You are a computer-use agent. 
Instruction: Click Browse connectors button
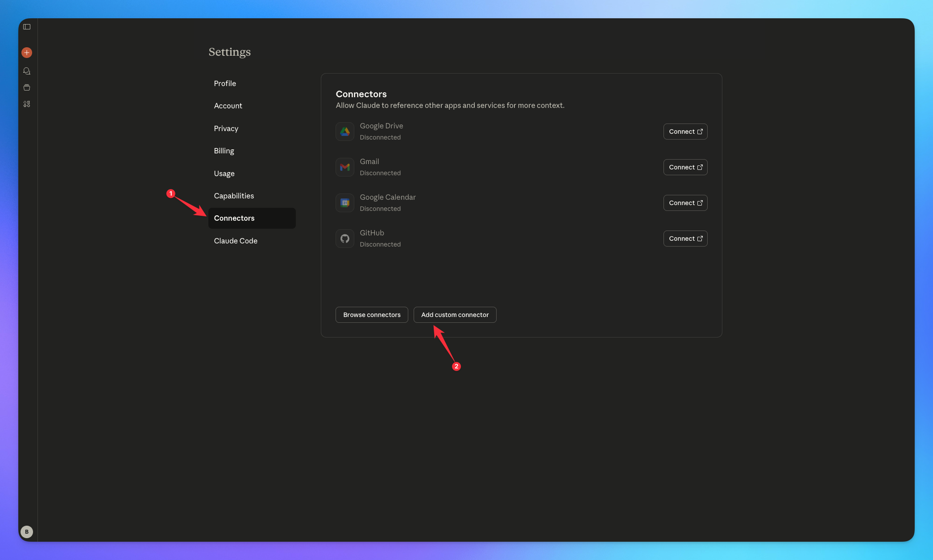tap(372, 315)
